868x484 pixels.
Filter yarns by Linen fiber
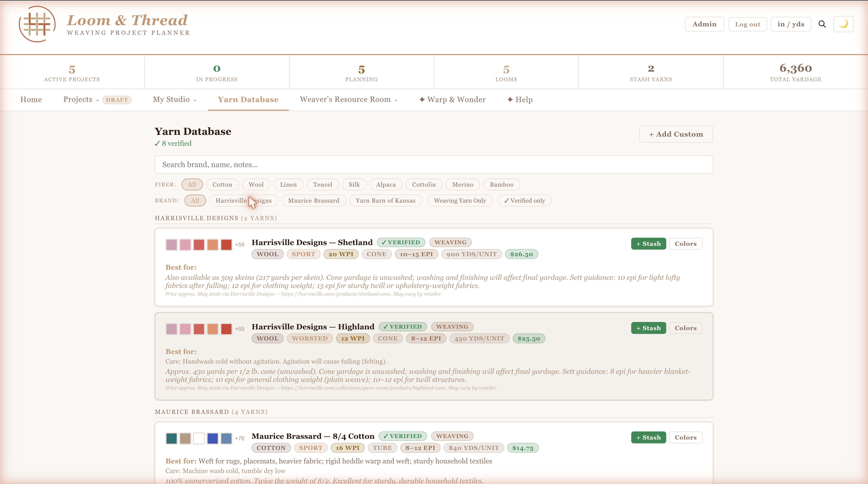[288, 184]
